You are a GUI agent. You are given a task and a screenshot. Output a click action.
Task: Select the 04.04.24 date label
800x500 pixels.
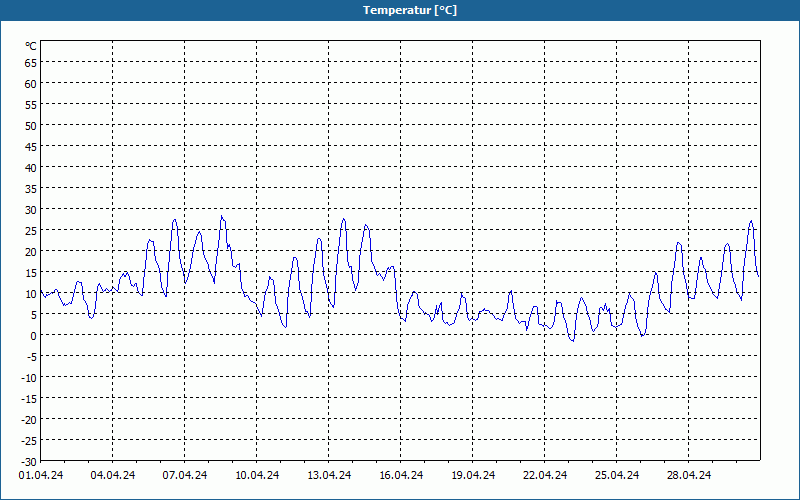coord(113,475)
